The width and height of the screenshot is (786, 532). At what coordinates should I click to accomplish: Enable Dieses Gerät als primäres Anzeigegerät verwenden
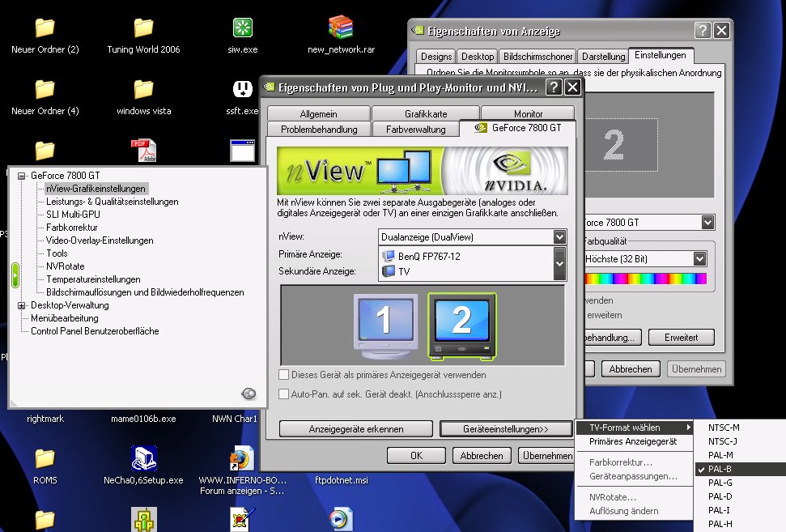point(284,375)
